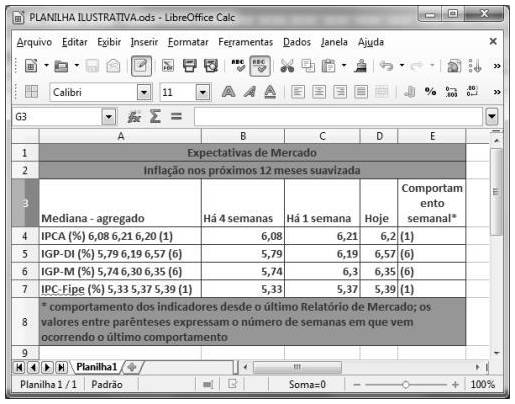
Task: Show more formatting toolbar buttons
Action: coord(497,92)
